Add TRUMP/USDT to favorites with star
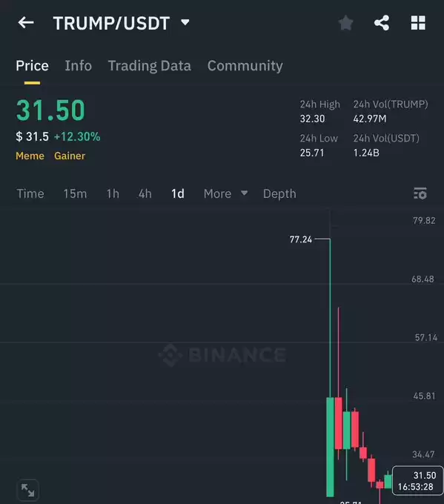Screen dimensions: 444x504 click(x=346, y=23)
